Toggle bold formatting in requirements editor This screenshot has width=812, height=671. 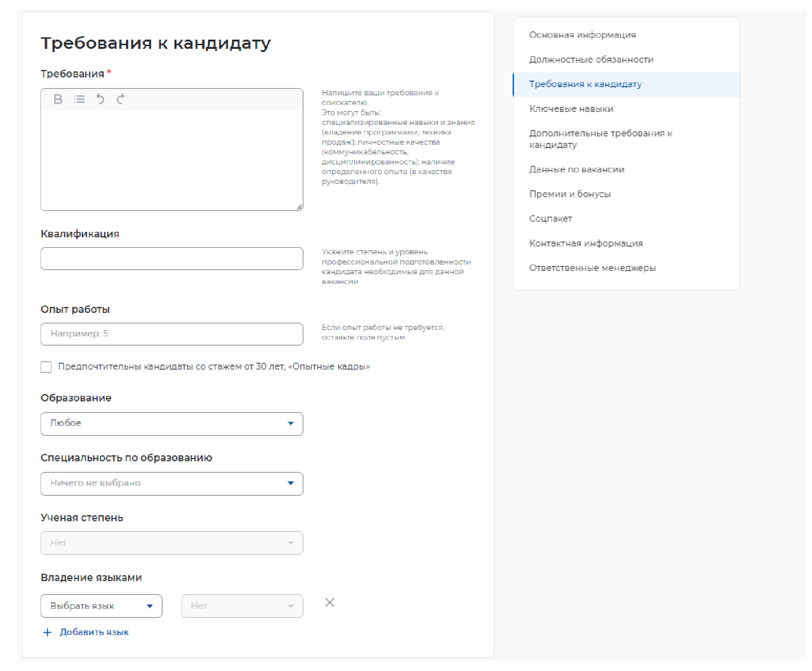tap(58, 99)
